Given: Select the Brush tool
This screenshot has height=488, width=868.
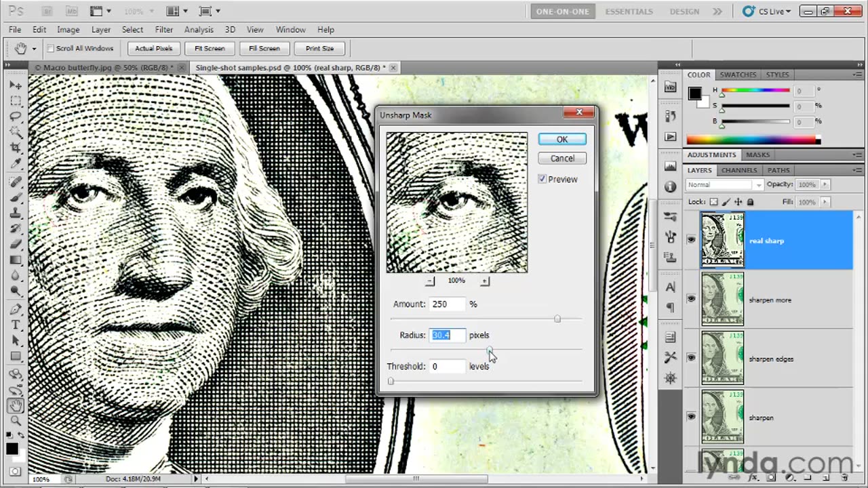Looking at the screenshot, I should pos(15,198).
